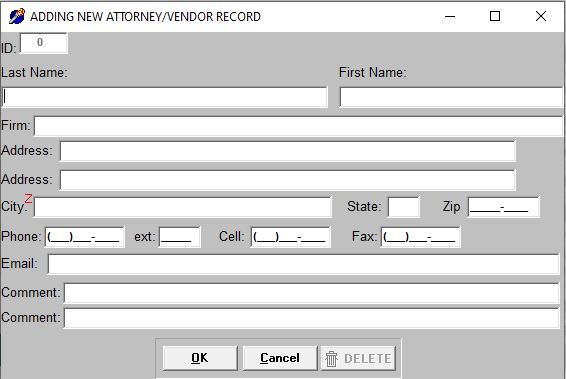
Task: Click the second Address line field
Action: pyautogui.click(x=288, y=180)
